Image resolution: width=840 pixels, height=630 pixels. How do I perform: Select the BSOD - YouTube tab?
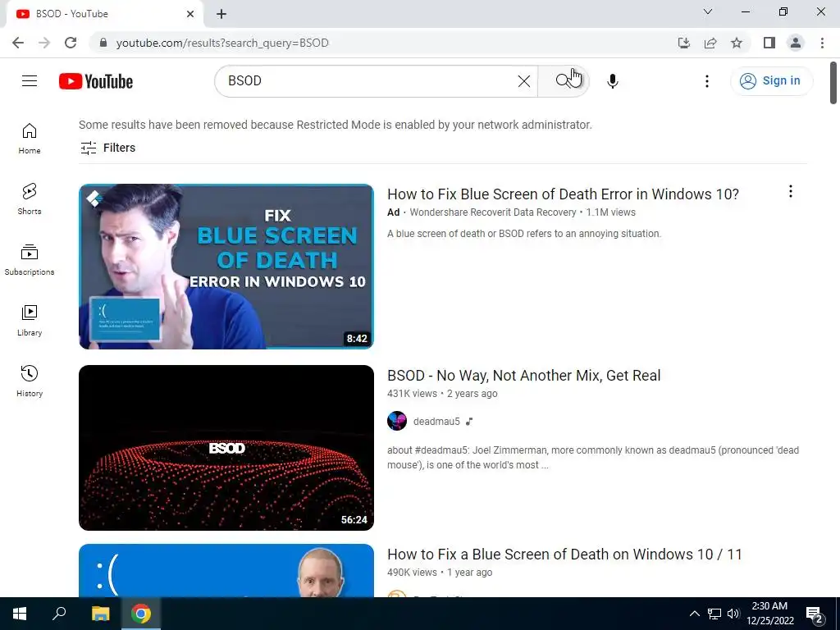(x=104, y=14)
